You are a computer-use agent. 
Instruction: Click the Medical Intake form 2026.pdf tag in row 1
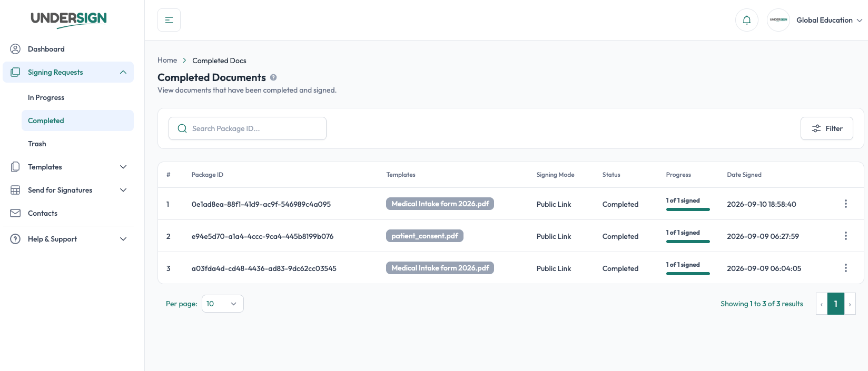pos(440,204)
